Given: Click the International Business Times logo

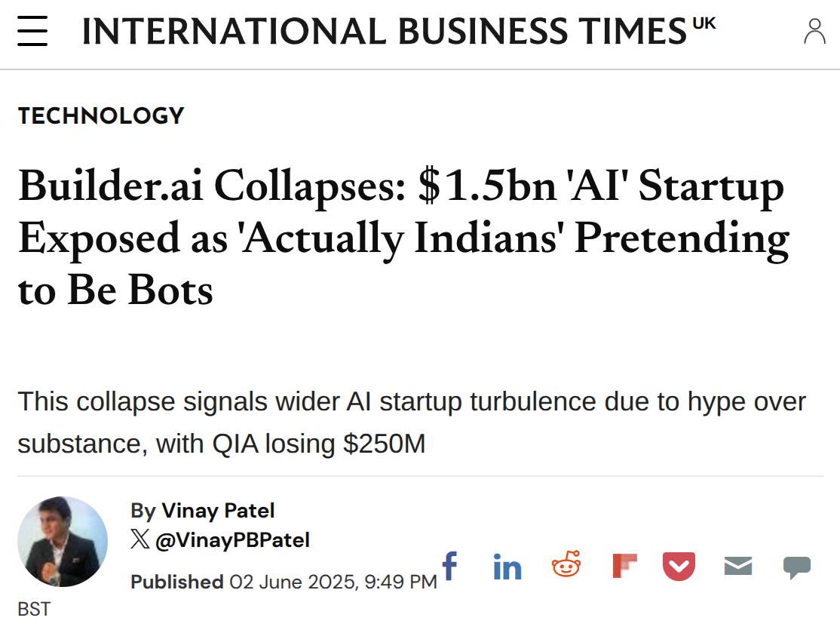Looking at the screenshot, I should click(384, 31).
